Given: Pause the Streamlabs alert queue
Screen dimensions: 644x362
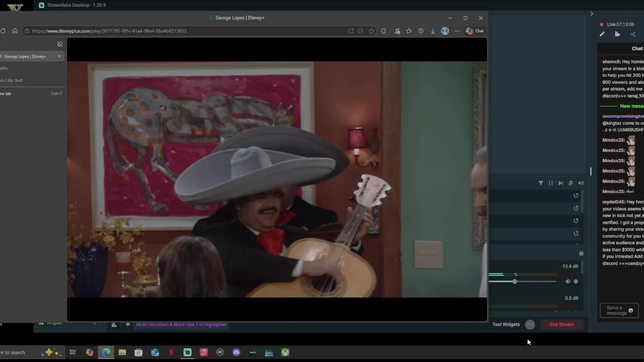Looking at the screenshot, I should click(x=550, y=183).
